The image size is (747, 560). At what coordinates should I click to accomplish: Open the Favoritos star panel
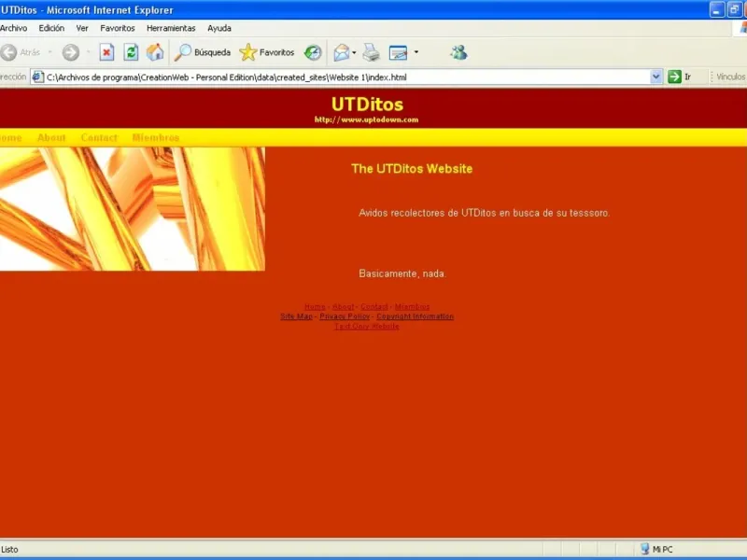coord(267,52)
